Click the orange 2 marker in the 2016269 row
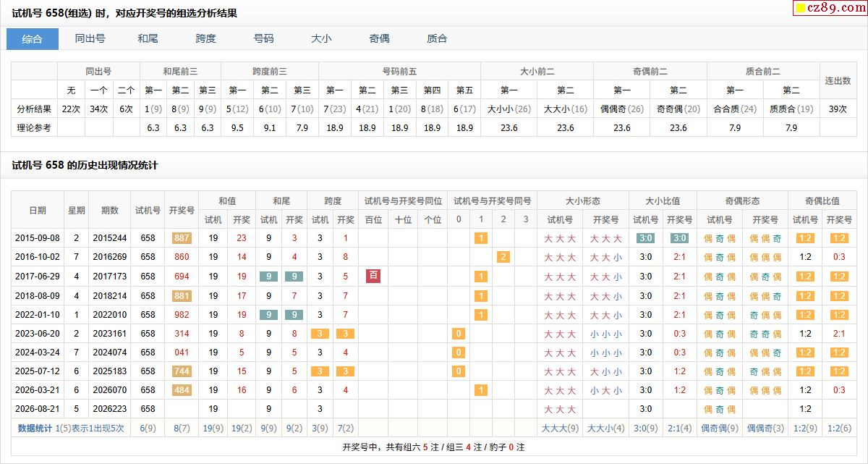The height and width of the screenshot is (464, 868). tap(503, 257)
